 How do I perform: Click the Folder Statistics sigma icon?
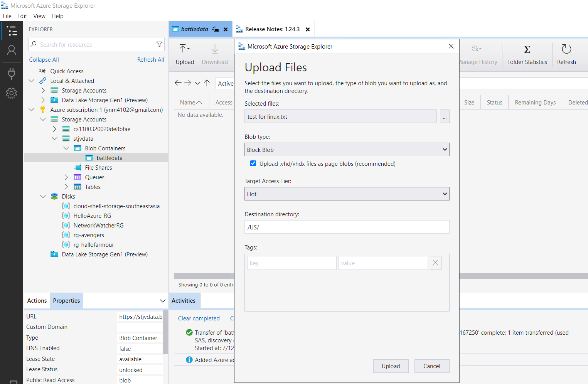(527, 49)
